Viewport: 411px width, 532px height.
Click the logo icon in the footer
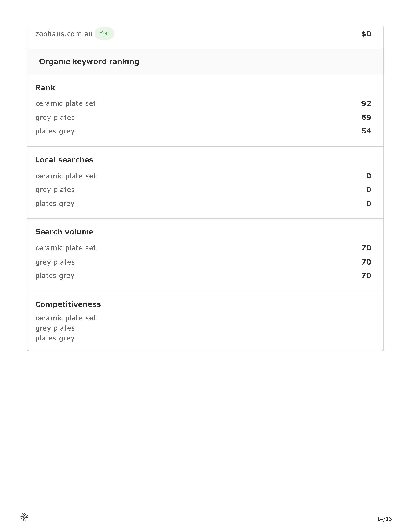pos(24,517)
